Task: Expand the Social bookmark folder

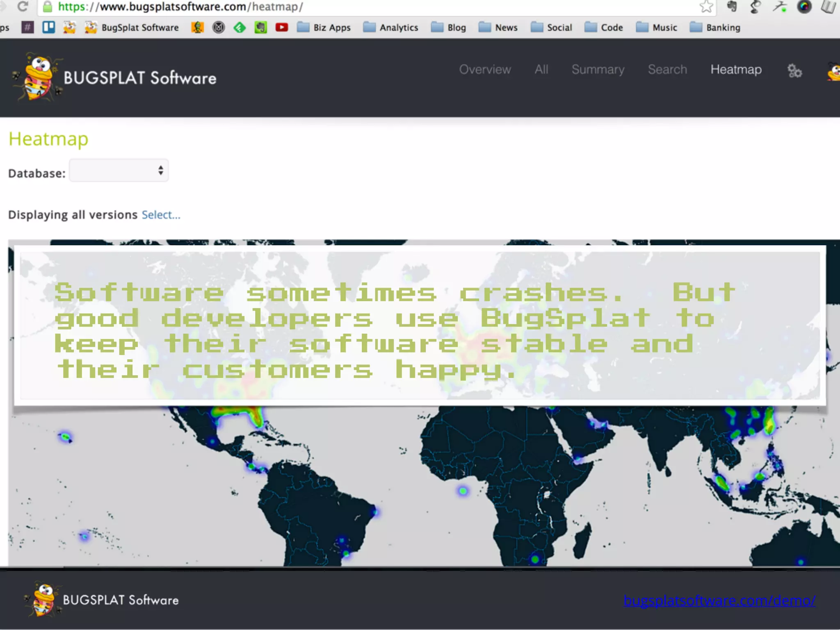Action: (551, 27)
